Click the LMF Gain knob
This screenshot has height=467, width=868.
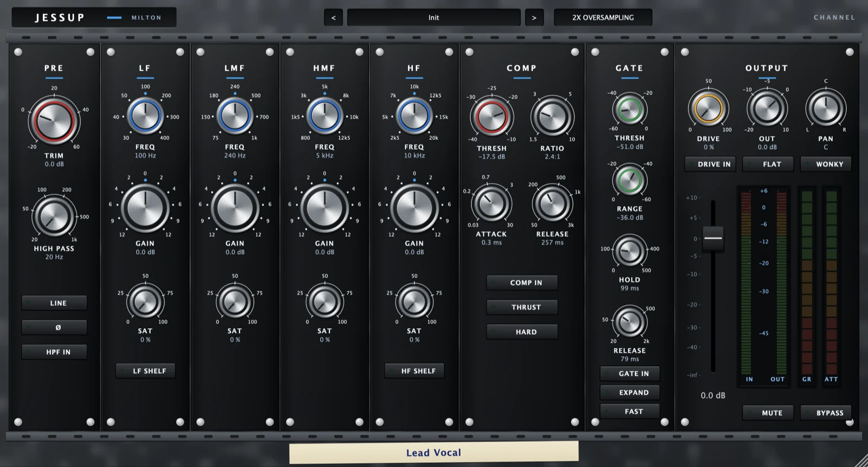pos(234,208)
